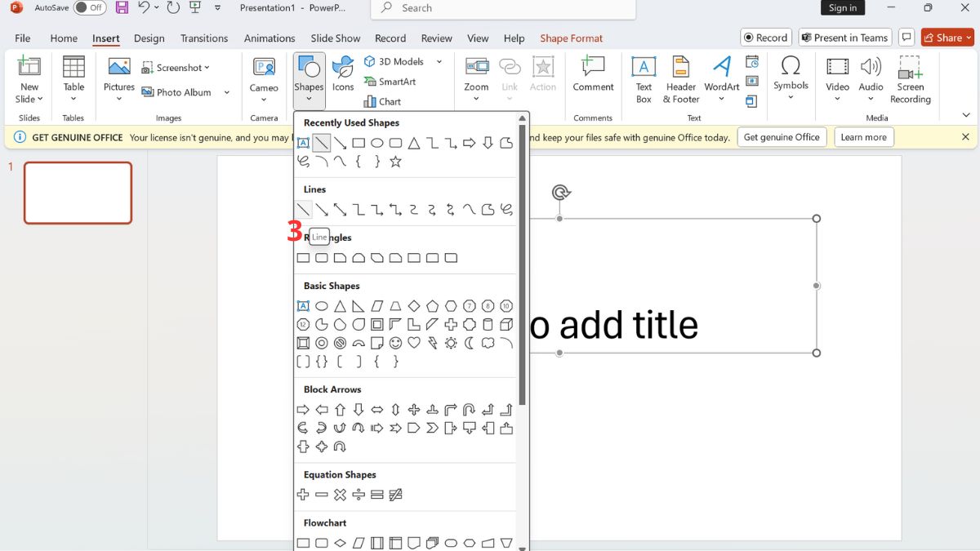Select the multiplication sign equation shape
The height and width of the screenshot is (551, 980).
[340, 495]
